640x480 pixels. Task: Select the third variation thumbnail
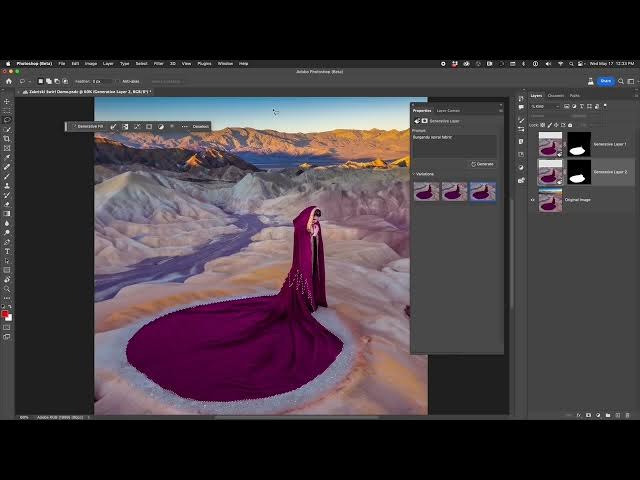pyautogui.click(x=482, y=191)
